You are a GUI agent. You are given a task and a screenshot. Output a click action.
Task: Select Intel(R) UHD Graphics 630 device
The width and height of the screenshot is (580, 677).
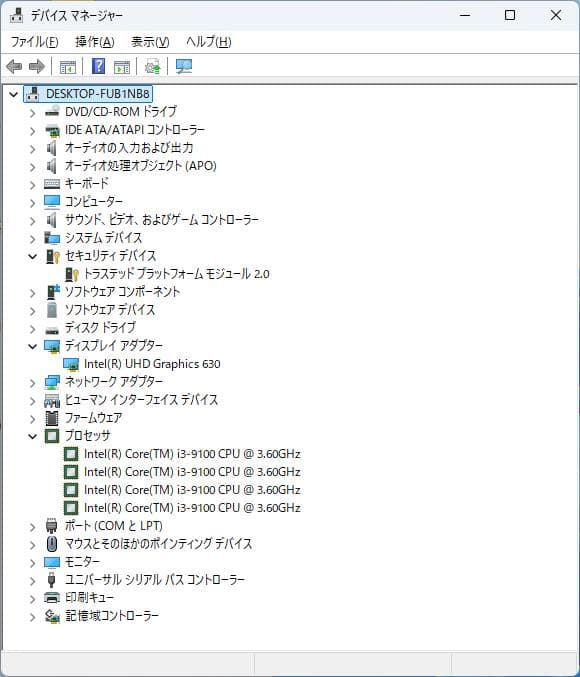click(x=152, y=364)
